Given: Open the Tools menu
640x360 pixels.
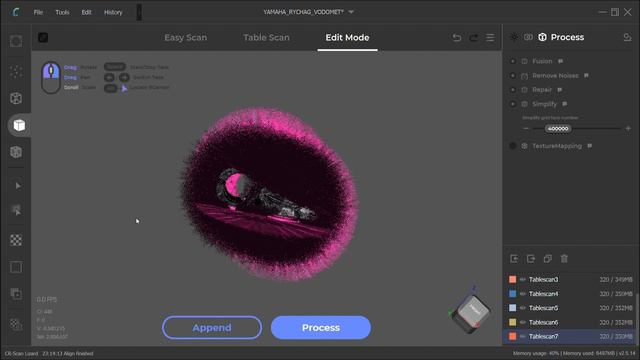Looking at the screenshot, I should pyautogui.click(x=62, y=12).
